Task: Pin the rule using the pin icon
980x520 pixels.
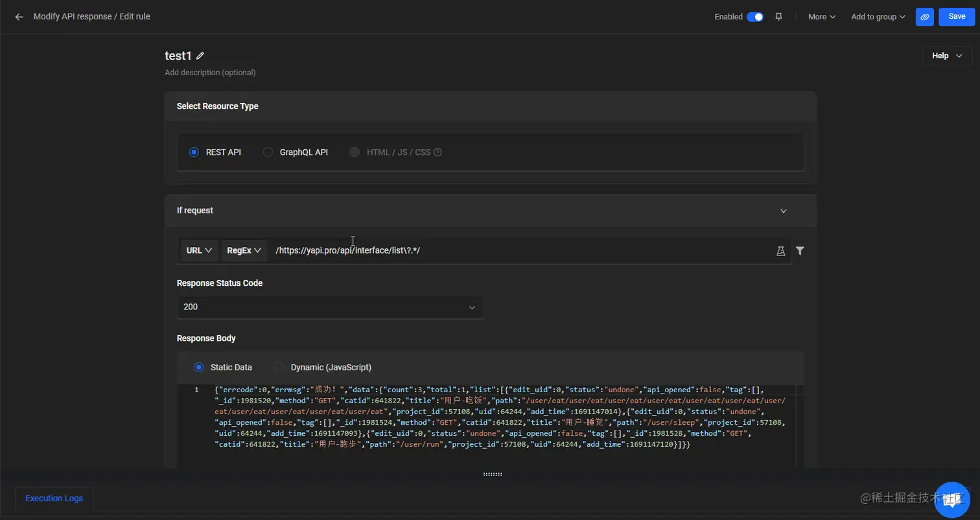Action: click(x=779, y=17)
